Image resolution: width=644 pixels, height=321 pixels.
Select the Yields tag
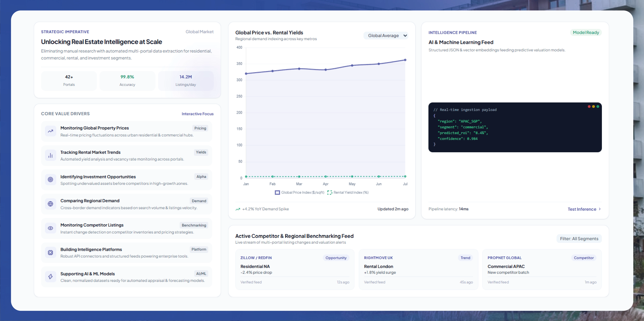coord(201,152)
